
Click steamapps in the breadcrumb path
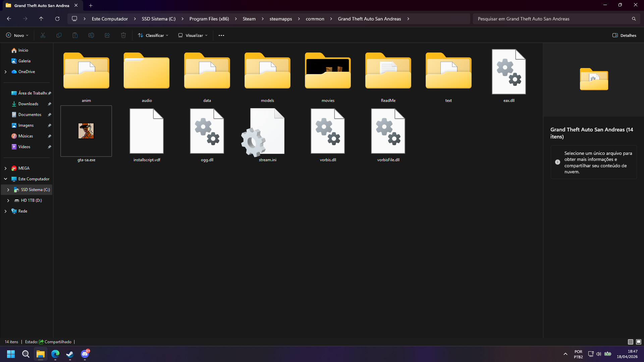(x=280, y=19)
